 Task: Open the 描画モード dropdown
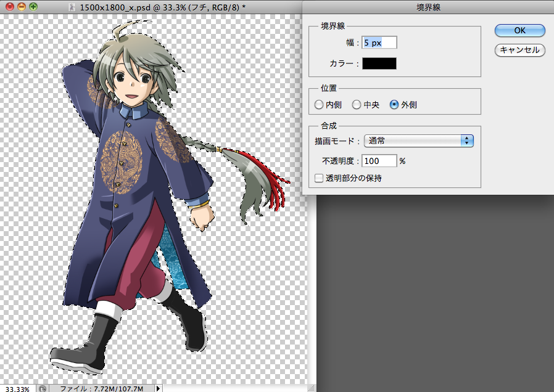[419, 141]
